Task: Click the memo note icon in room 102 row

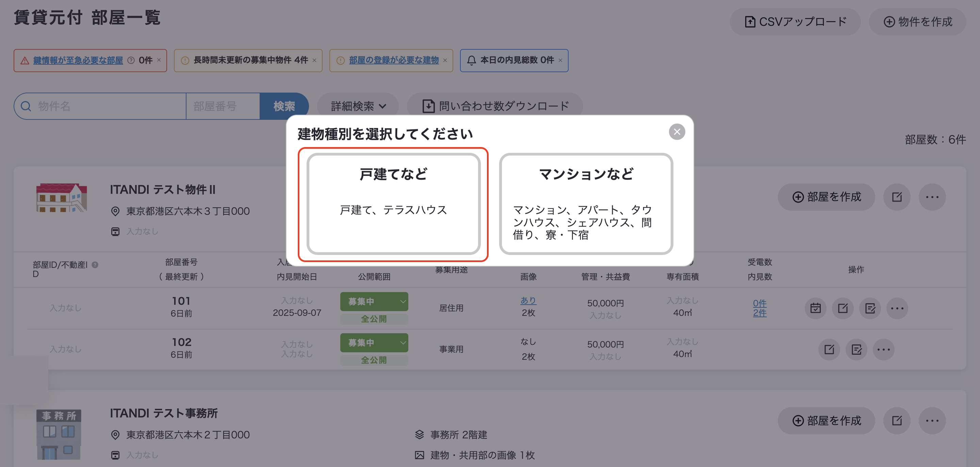Action: 856,349
